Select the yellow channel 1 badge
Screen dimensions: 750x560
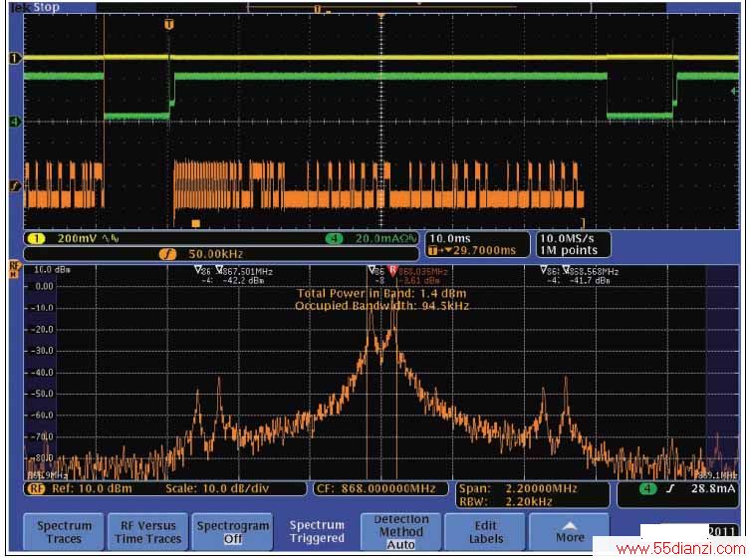(36, 238)
